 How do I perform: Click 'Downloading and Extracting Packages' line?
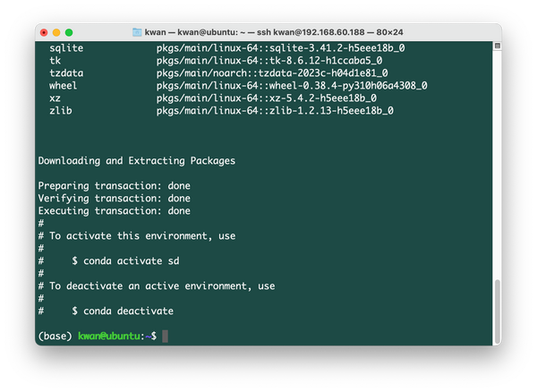click(137, 161)
